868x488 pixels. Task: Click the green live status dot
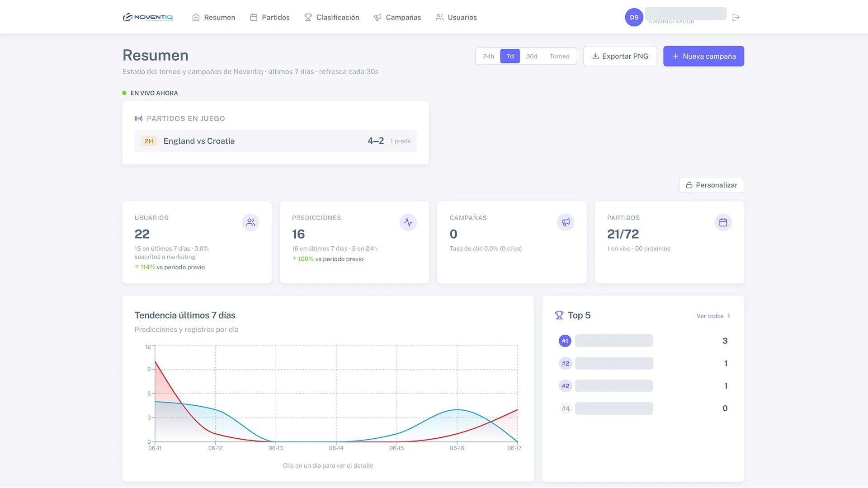(x=124, y=93)
